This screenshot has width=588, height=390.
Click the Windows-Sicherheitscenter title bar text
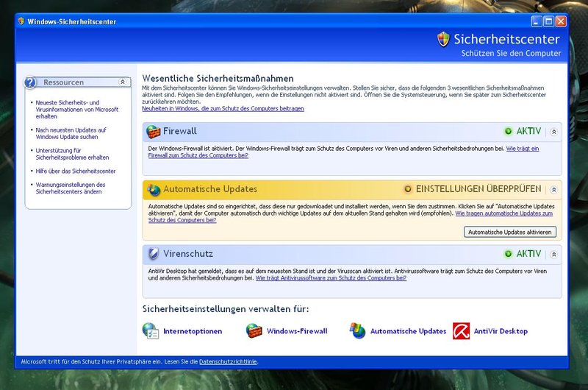point(71,22)
